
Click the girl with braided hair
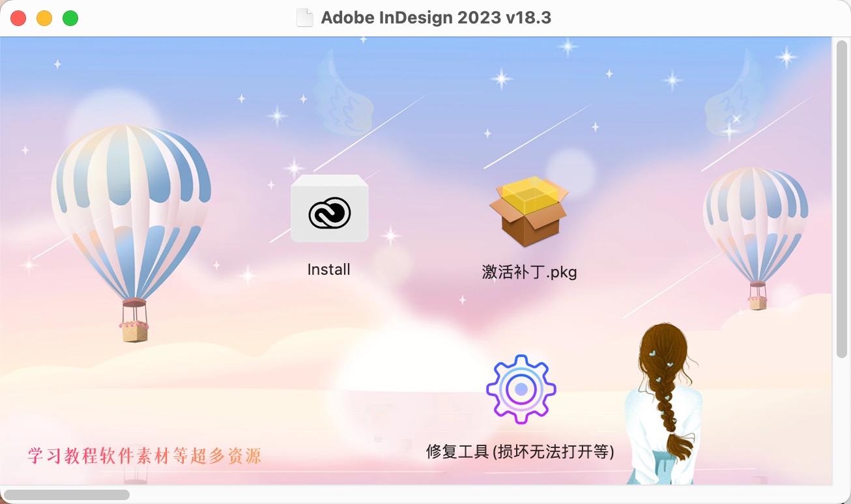point(664,404)
